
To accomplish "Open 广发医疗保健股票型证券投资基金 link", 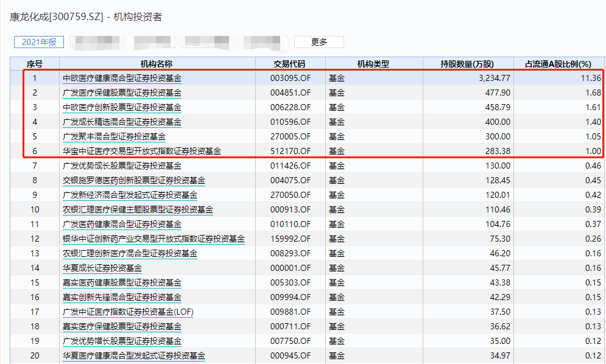I will click(x=122, y=93).
